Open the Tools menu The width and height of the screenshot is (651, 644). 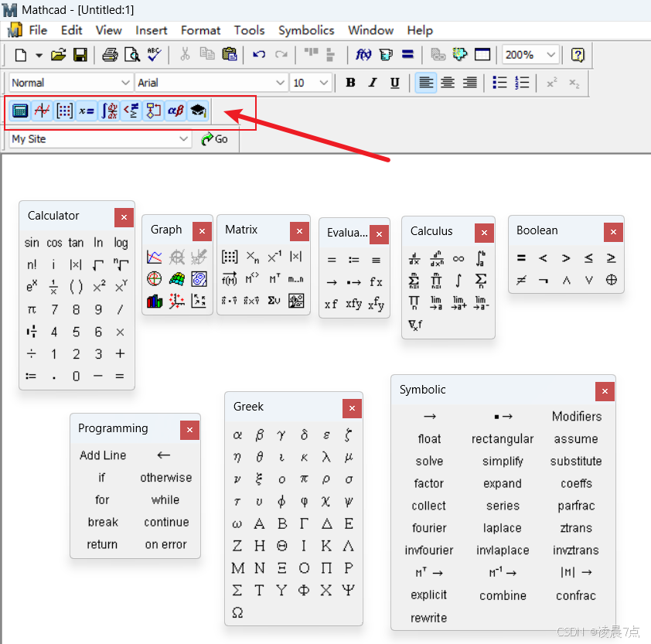[x=249, y=30]
